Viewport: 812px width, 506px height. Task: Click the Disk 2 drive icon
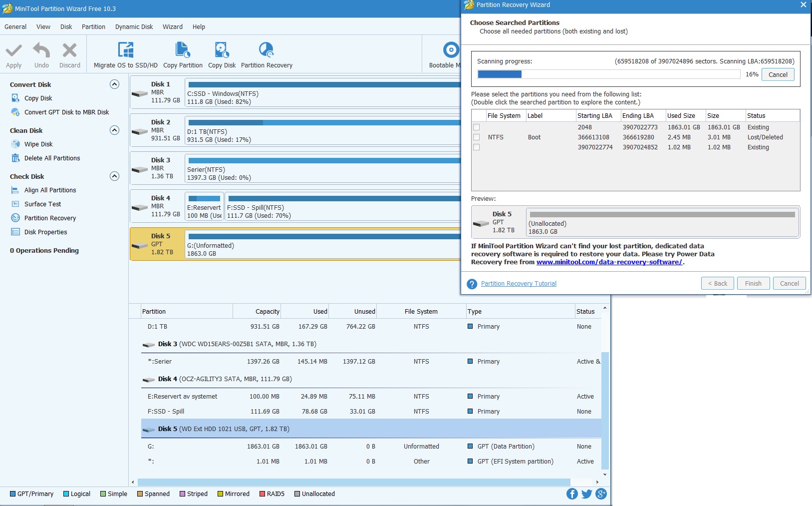140,131
